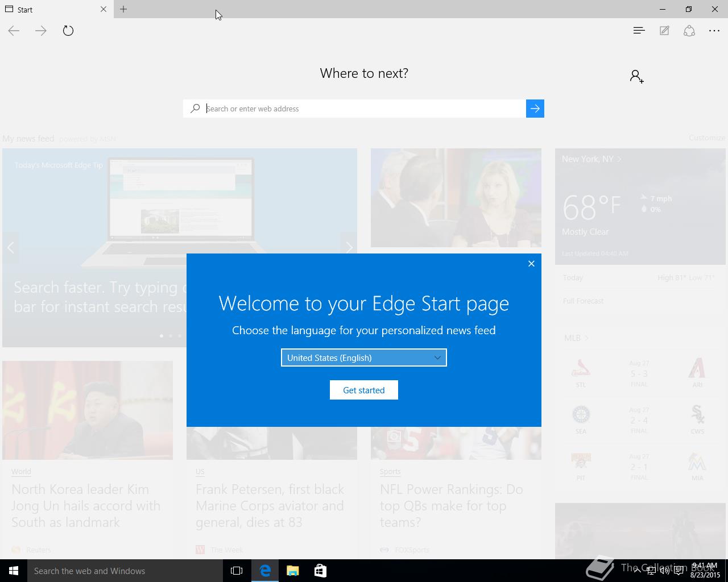Open Task View from the taskbar

[x=237, y=571]
